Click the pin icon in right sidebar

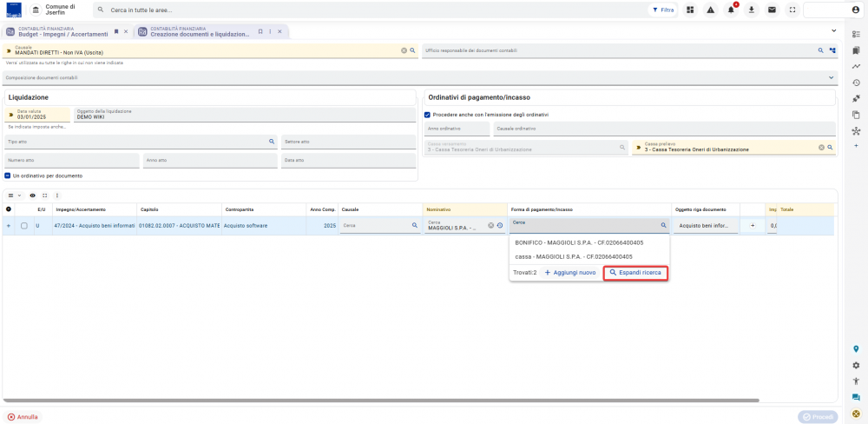tap(857, 99)
